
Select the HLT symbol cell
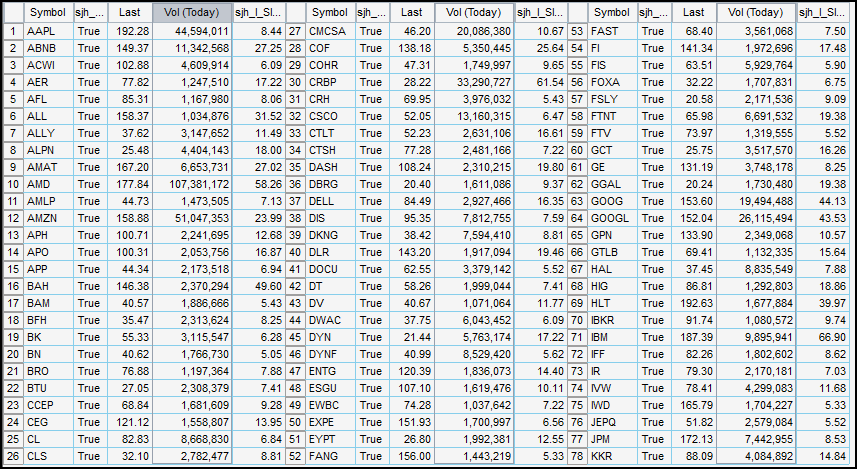612,303
